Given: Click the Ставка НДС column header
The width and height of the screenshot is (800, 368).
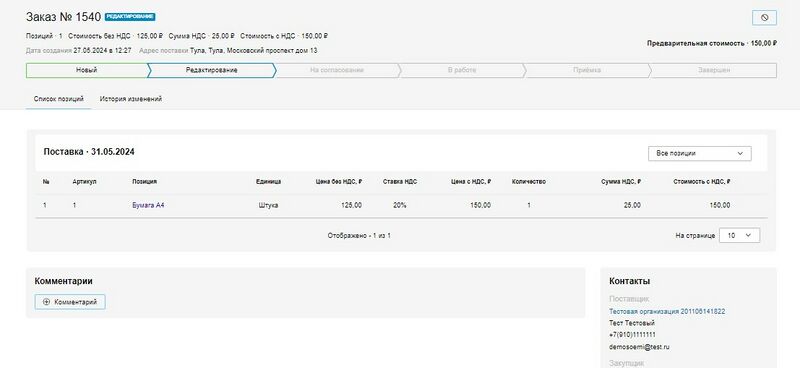Looking at the screenshot, I should [400, 182].
